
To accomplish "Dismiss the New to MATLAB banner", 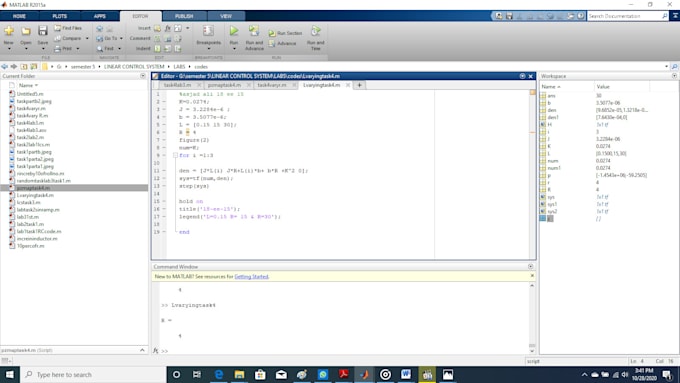I will [x=532, y=276].
